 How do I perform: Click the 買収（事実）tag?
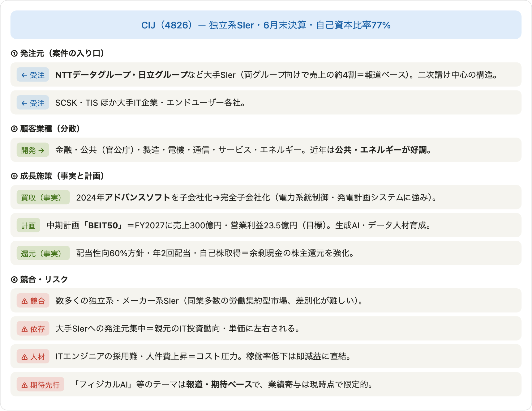[x=43, y=197]
